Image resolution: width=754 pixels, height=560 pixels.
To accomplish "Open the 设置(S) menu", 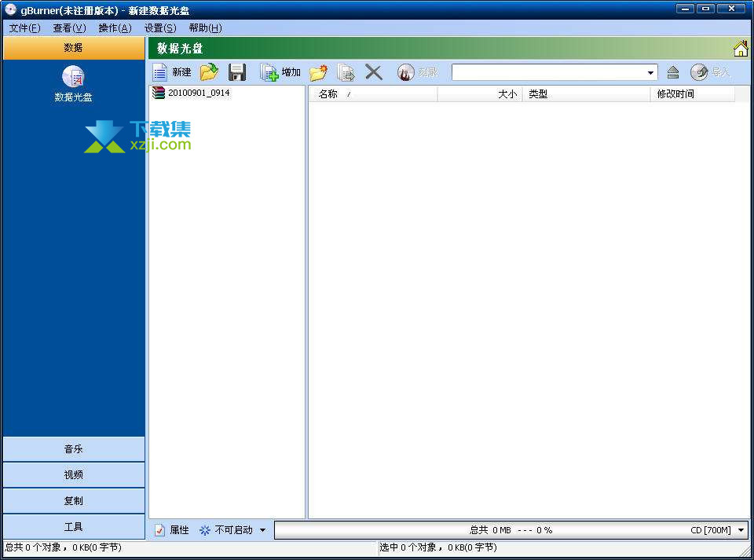I will pos(160,27).
